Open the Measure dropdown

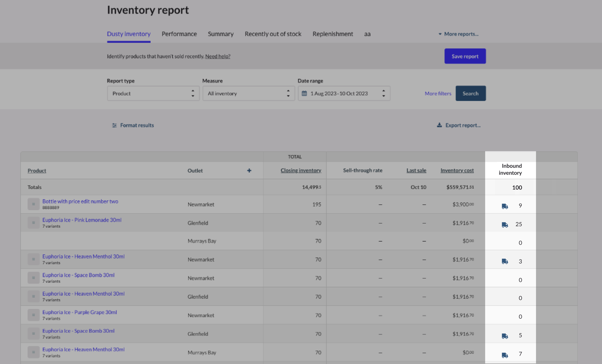point(249,93)
